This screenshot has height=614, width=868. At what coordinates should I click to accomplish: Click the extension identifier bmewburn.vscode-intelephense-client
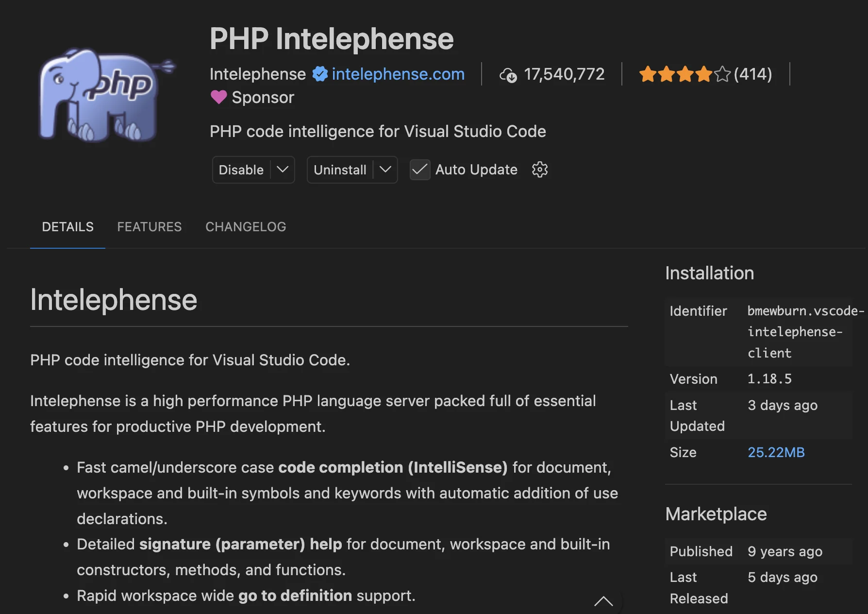click(805, 332)
